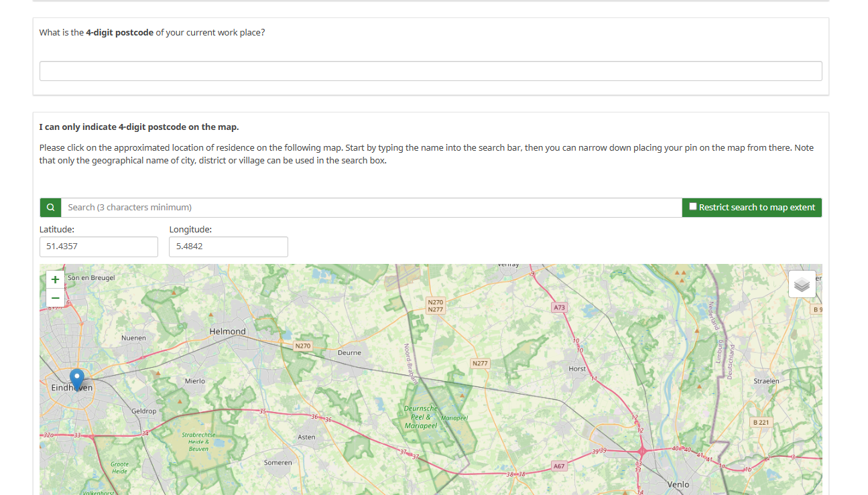
Task: Click the Venlo label on the map
Action: (678, 484)
